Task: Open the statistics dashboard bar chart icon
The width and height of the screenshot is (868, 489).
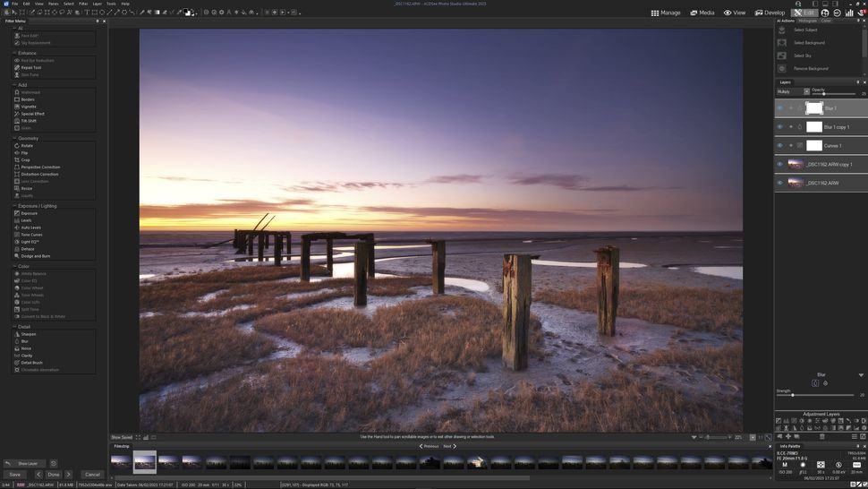Action: click(x=849, y=13)
